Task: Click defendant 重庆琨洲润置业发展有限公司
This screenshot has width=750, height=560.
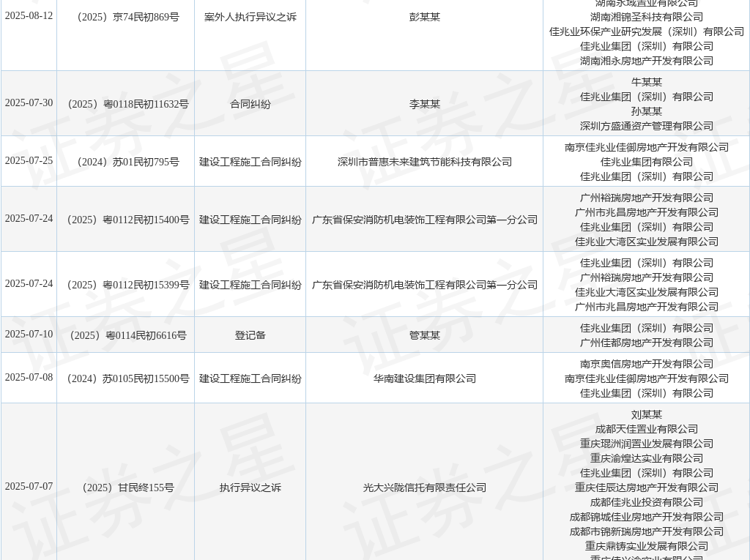Action: pos(646,444)
